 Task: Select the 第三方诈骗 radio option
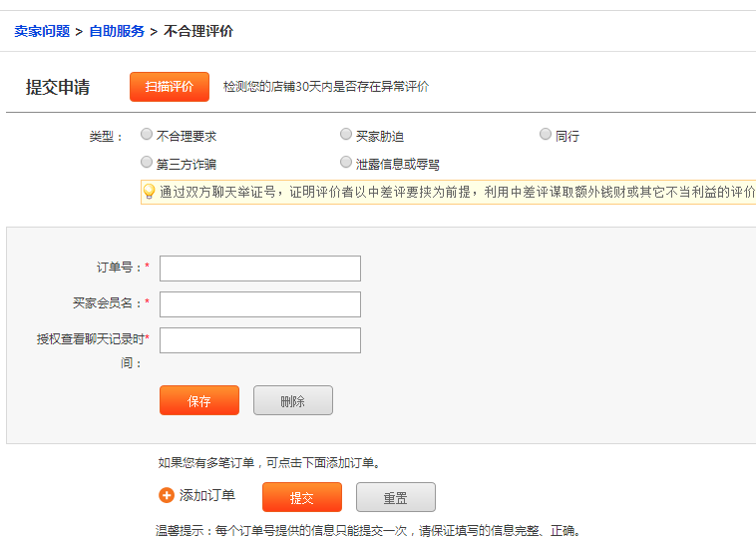(x=147, y=162)
